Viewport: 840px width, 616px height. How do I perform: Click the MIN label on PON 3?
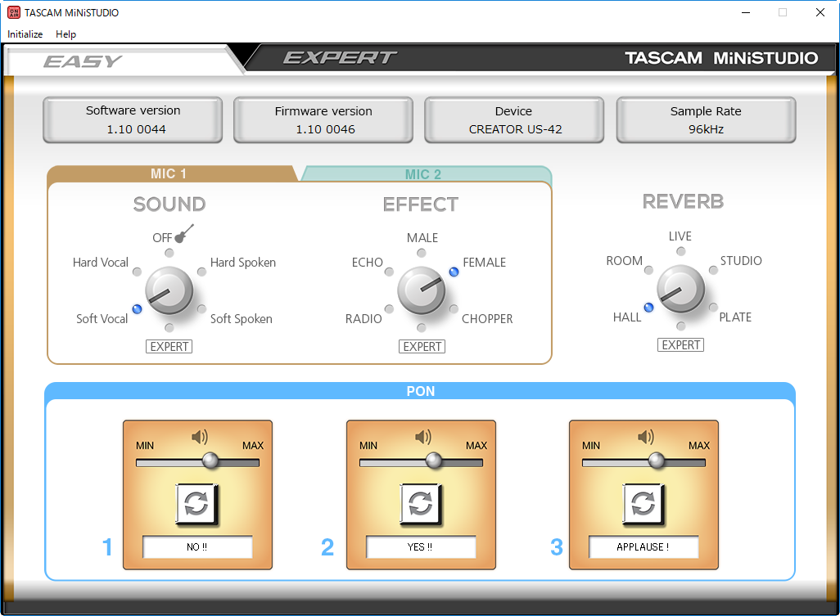(x=591, y=445)
